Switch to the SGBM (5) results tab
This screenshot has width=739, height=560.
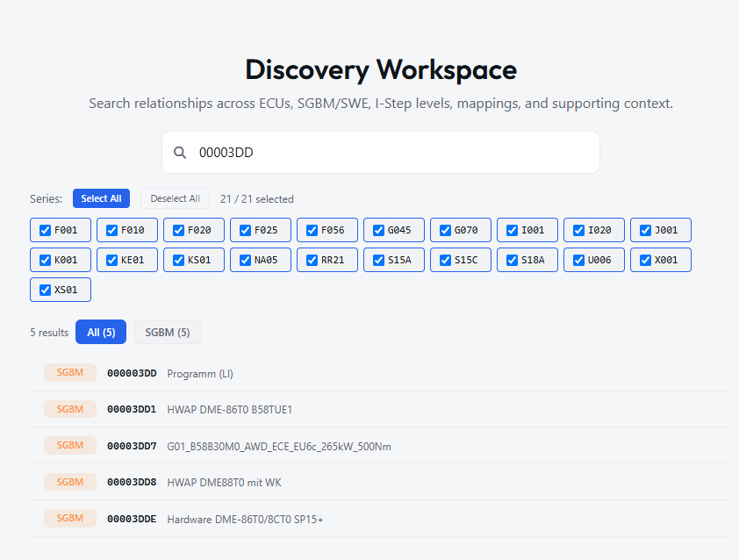(168, 332)
